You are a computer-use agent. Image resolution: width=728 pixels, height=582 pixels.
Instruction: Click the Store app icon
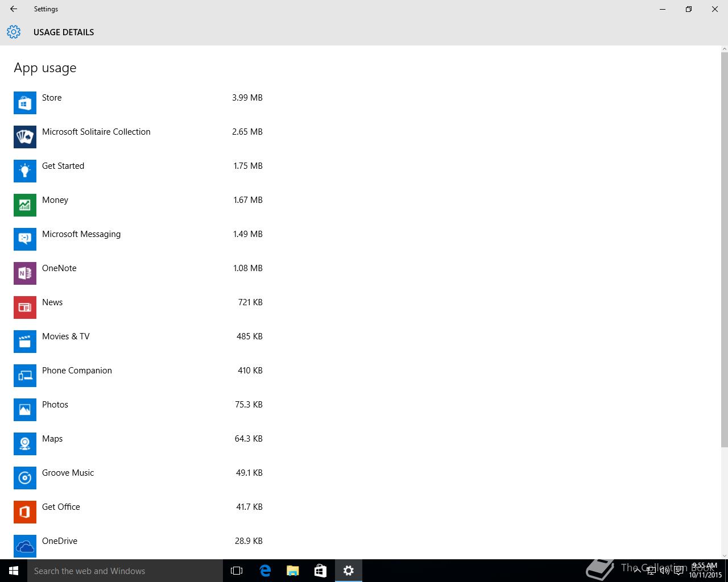[x=25, y=103]
